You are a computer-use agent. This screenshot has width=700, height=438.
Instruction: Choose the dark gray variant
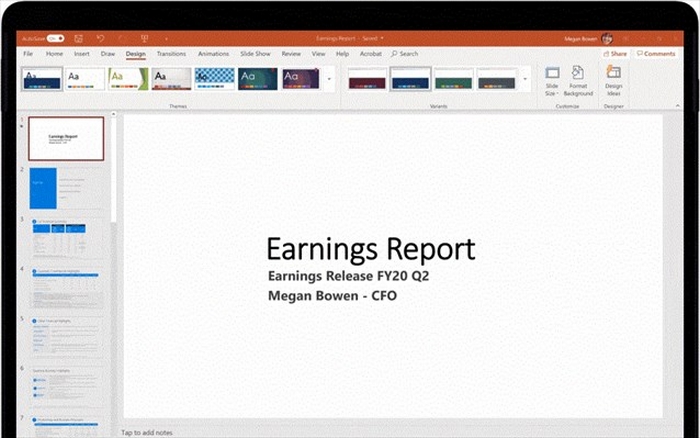[496, 79]
